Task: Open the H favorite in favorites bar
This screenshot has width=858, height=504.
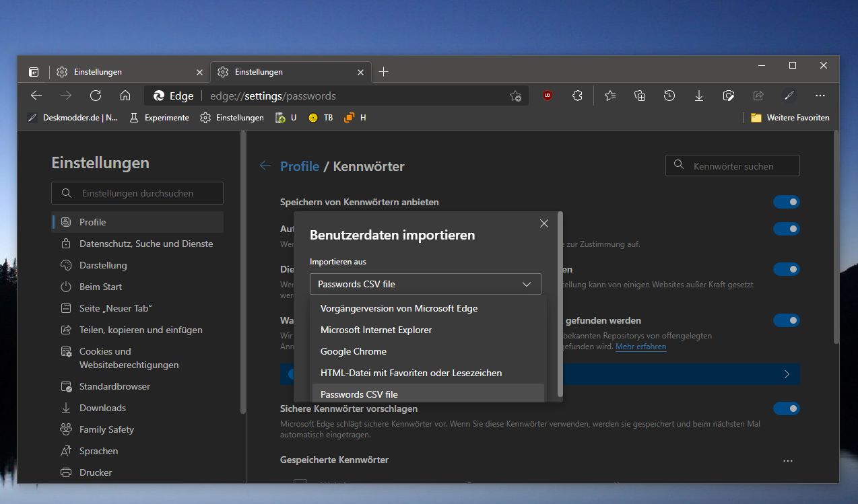Action: tap(355, 118)
